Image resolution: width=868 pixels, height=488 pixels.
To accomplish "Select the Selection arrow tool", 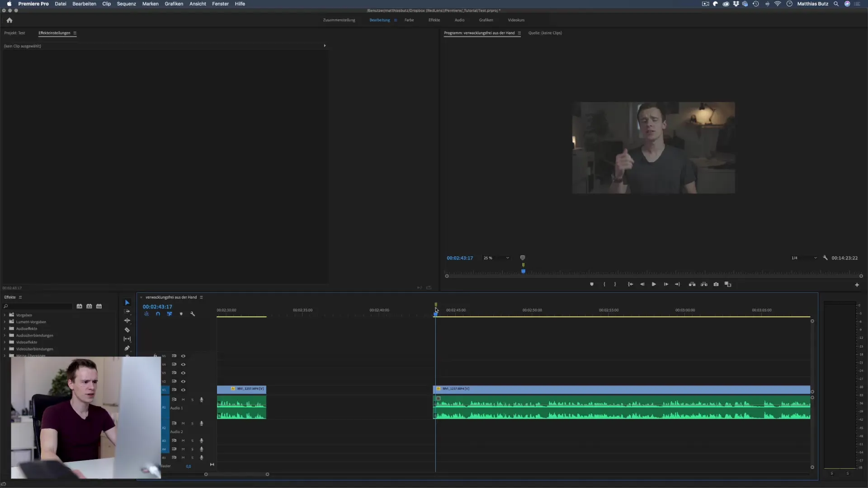I will point(127,302).
